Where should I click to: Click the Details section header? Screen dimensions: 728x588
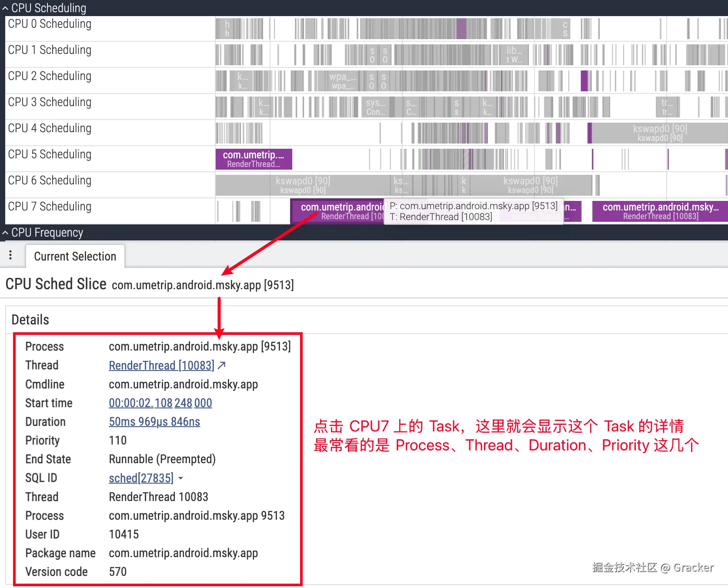click(30, 320)
